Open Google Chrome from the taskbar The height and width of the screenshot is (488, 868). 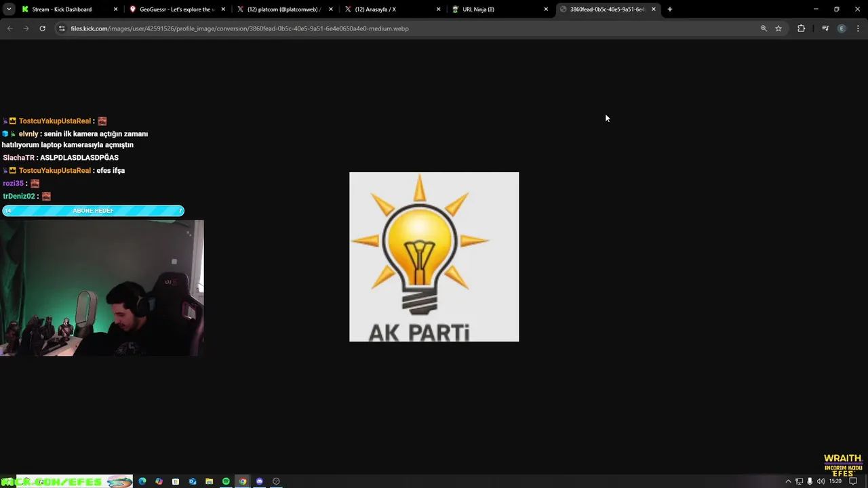pyautogui.click(x=243, y=481)
